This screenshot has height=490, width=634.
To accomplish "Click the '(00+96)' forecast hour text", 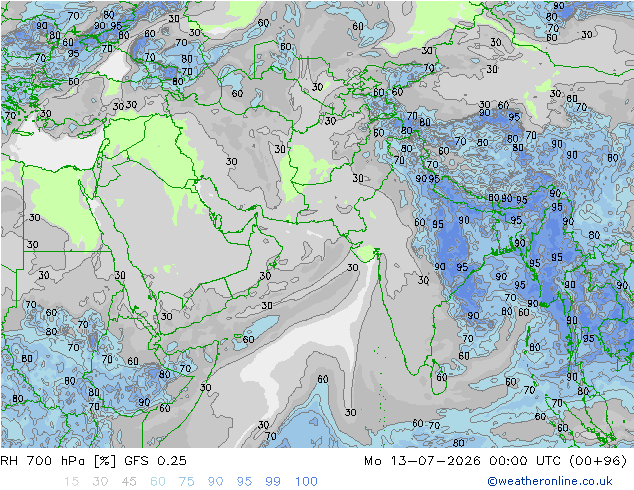I will pos(598,461).
